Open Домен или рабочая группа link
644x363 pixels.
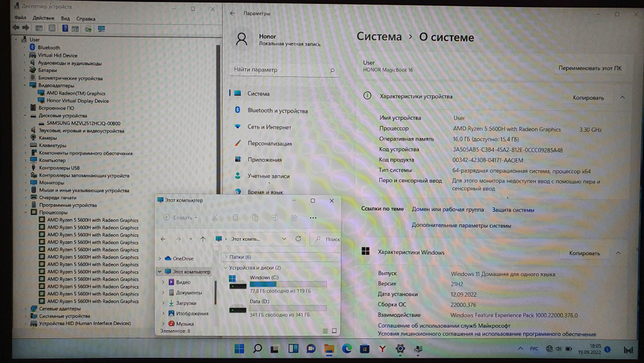(x=448, y=210)
